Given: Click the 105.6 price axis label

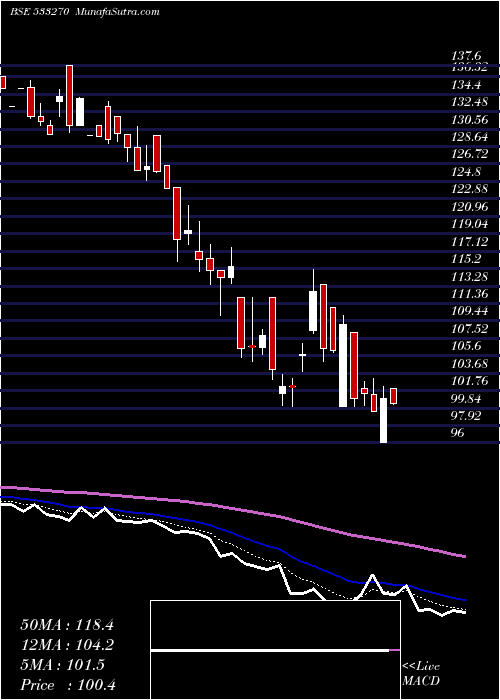Looking at the screenshot, I should coord(466,346).
